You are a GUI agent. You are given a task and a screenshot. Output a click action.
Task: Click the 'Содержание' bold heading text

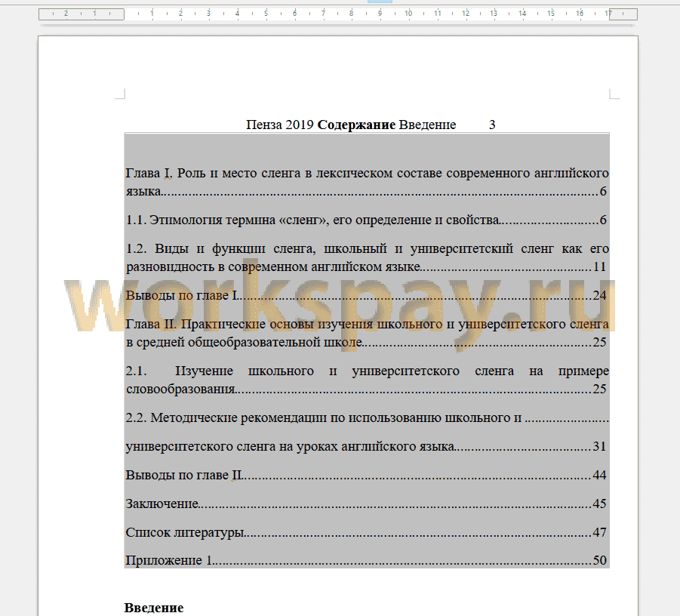tap(356, 125)
